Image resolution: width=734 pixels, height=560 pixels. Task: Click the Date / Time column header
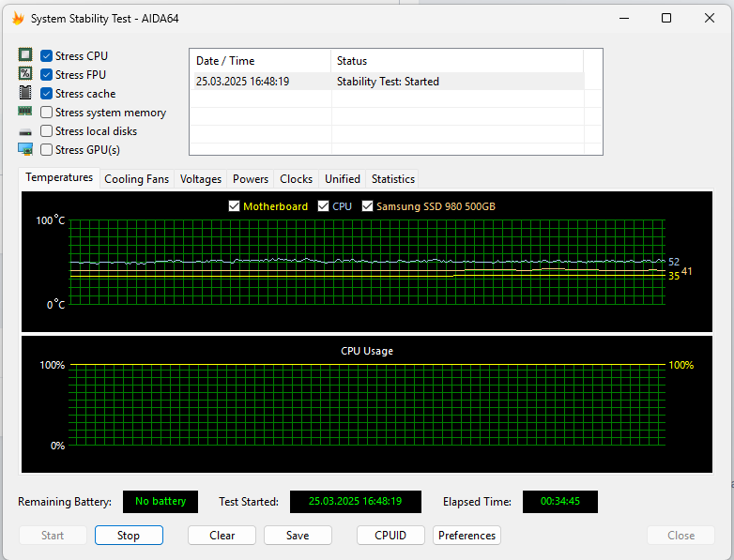260,61
